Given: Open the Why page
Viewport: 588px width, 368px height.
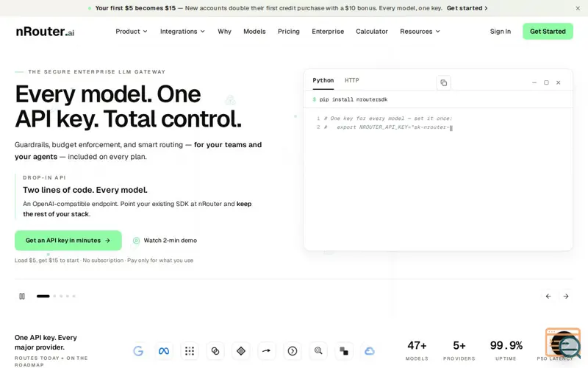Looking at the screenshot, I should tap(224, 32).
